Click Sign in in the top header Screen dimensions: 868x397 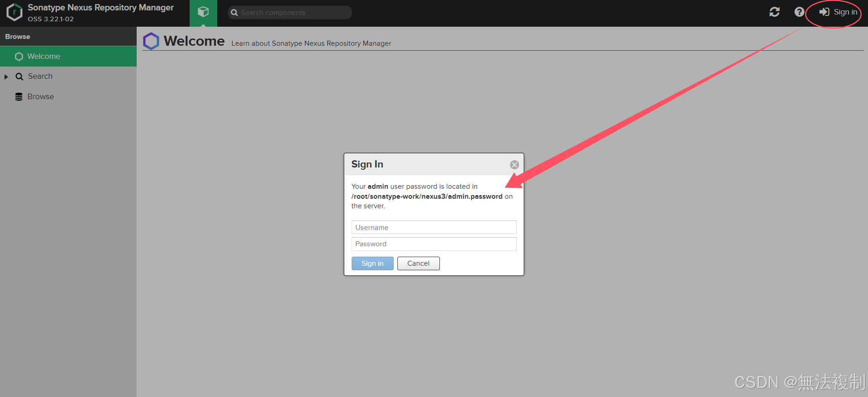pyautogui.click(x=838, y=12)
